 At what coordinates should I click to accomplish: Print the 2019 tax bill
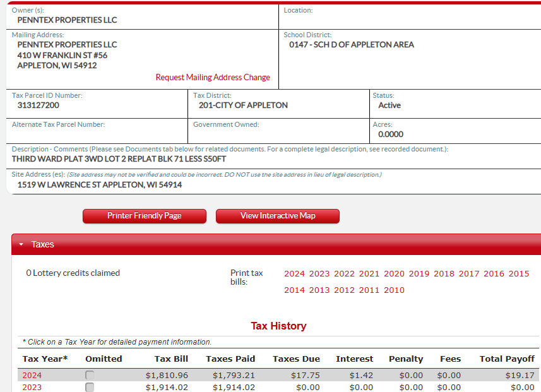[419, 274]
